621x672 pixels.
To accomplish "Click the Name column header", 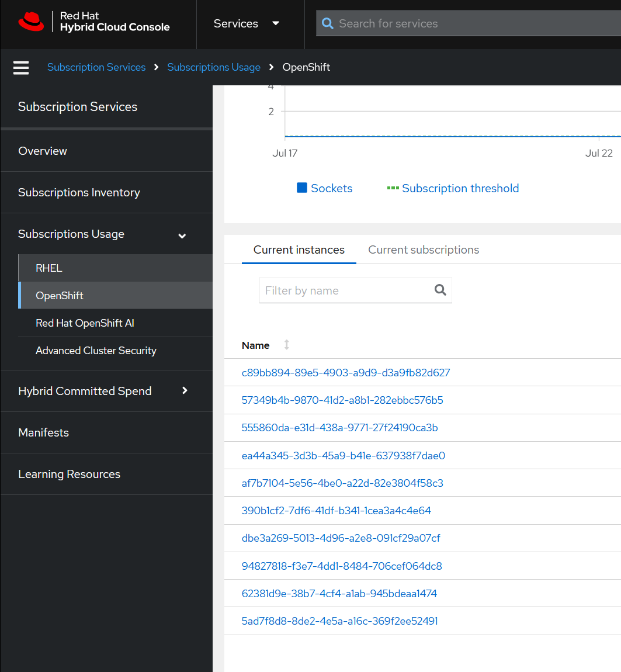I will pos(255,345).
